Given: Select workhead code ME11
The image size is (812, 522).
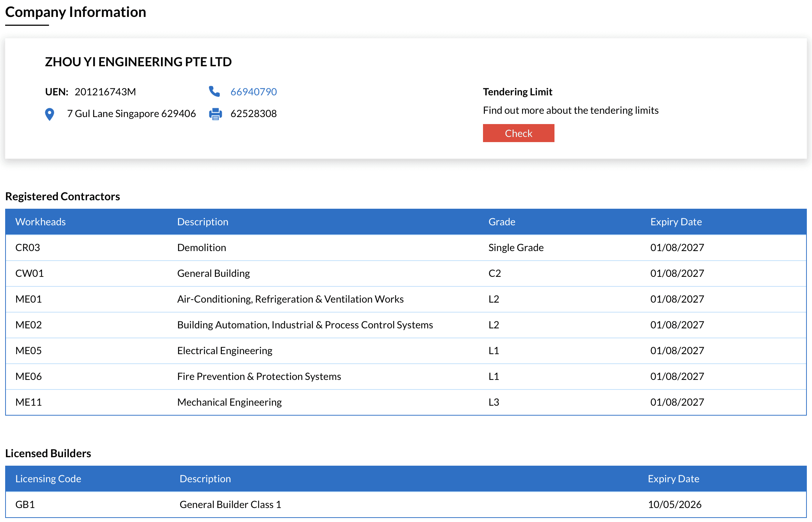Looking at the screenshot, I should pyautogui.click(x=28, y=402).
